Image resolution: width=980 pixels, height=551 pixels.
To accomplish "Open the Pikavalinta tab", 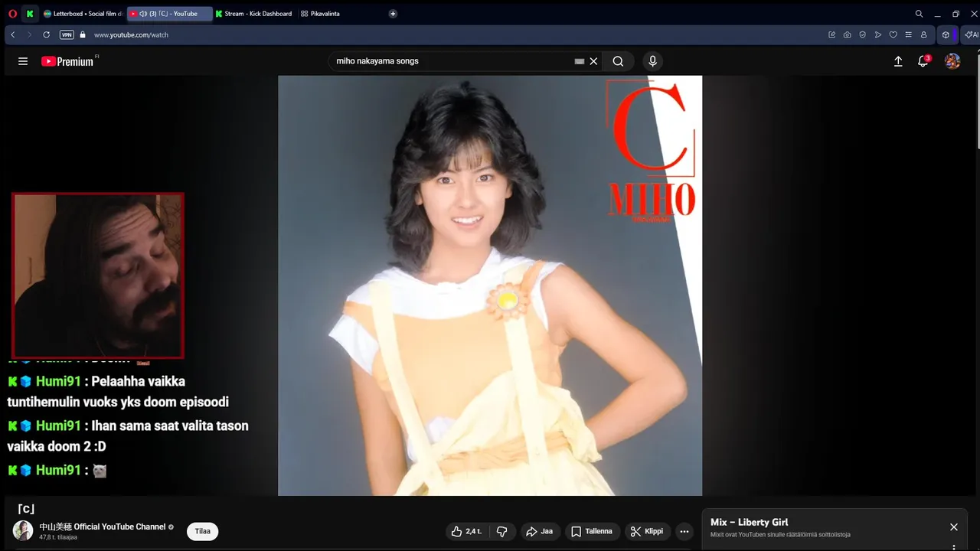I will [x=321, y=14].
